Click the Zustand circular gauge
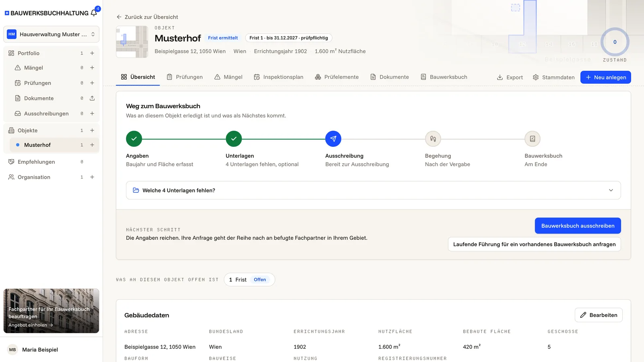Viewport: 644px width, 362px height. coord(615,42)
